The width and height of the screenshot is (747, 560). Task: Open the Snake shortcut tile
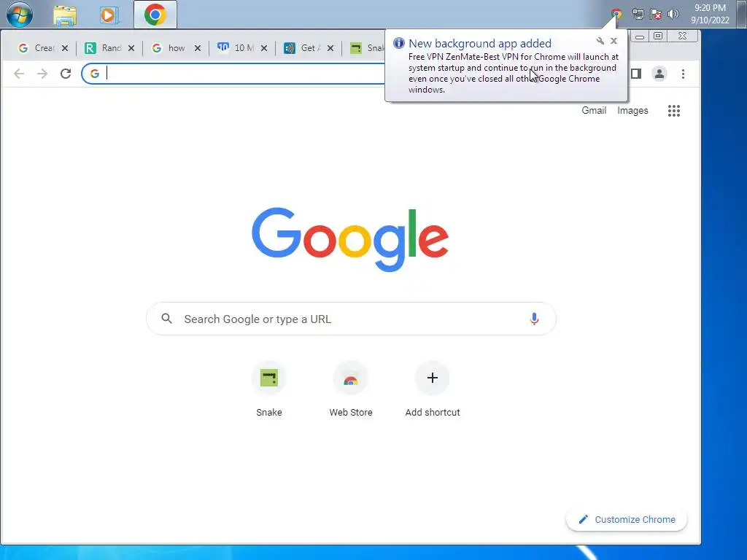(269, 389)
